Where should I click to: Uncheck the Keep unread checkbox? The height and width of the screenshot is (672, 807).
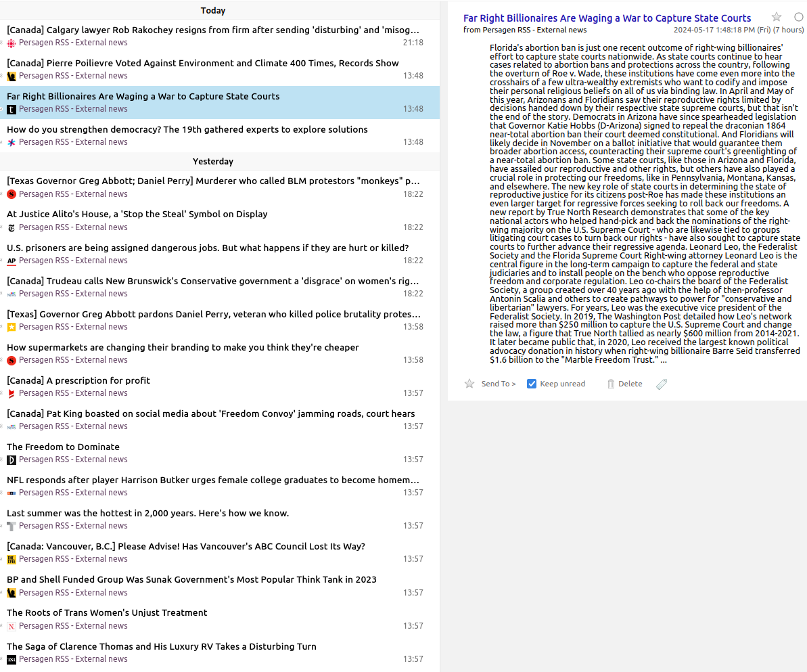532,384
